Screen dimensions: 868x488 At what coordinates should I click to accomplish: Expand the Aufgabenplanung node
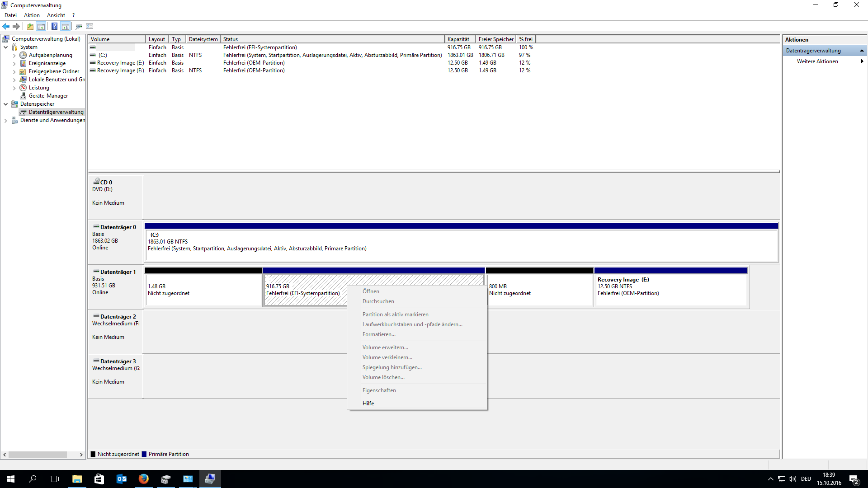click(14, 55)
